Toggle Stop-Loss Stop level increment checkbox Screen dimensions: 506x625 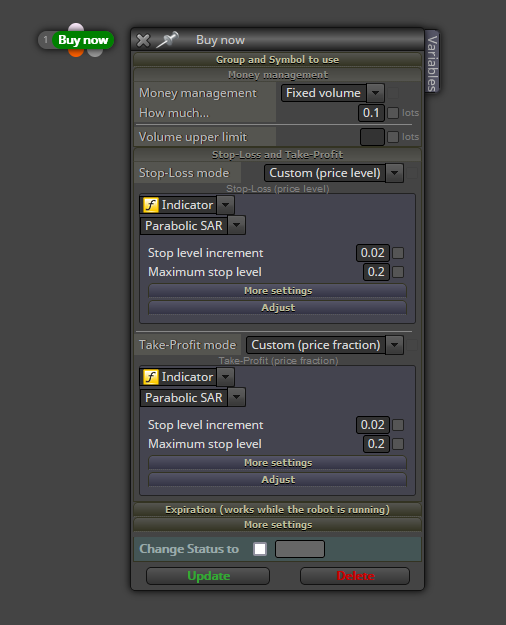pyautogui.click(x=398, y=253)
